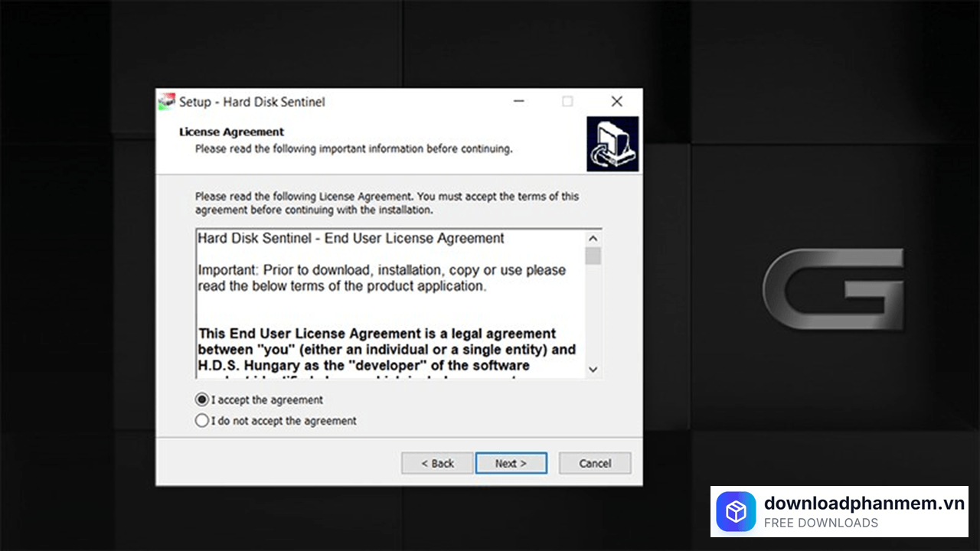Click the downloadphanmem.vn cube logo icon

(x=736, y=512)
